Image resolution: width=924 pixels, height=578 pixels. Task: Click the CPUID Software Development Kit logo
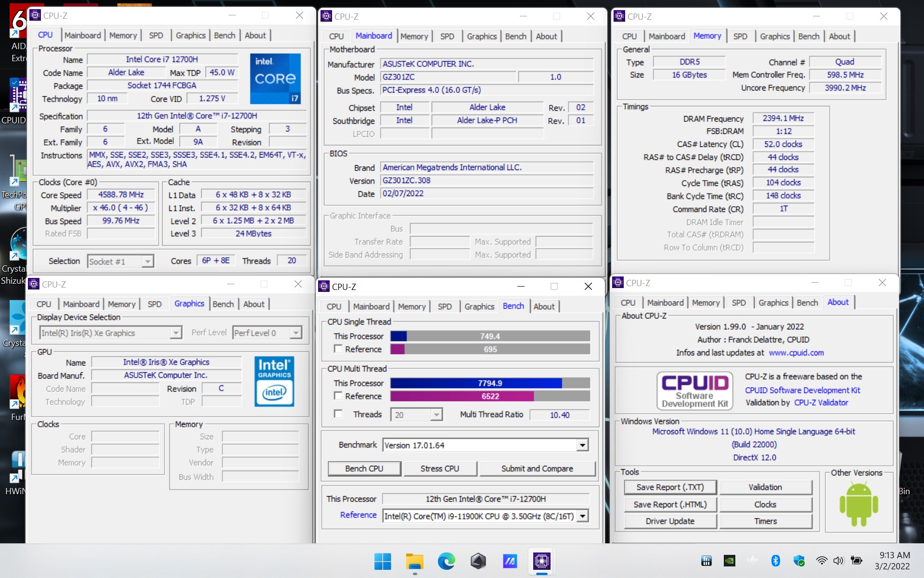(695, 391)
